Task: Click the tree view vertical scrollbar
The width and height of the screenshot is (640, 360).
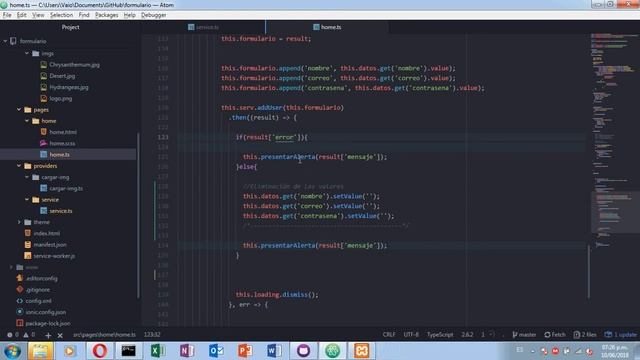Action: [138, 215]
